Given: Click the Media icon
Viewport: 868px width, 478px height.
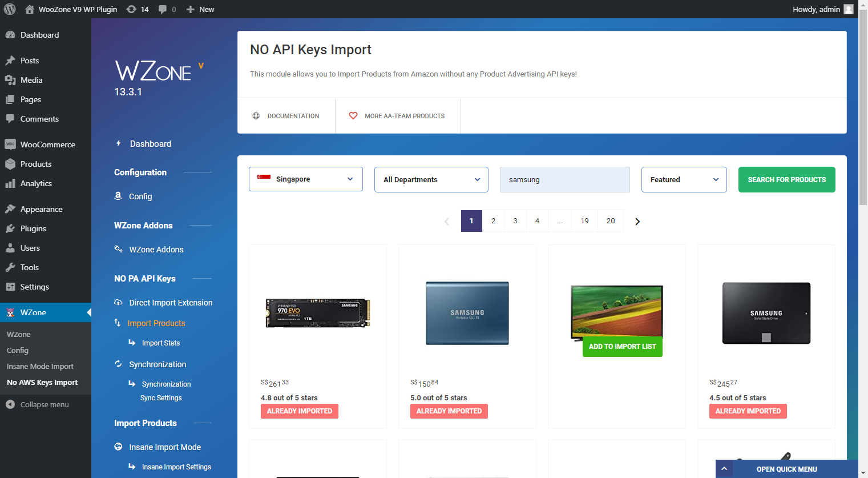Looking at the screenshot, I should tap(10, 80).
